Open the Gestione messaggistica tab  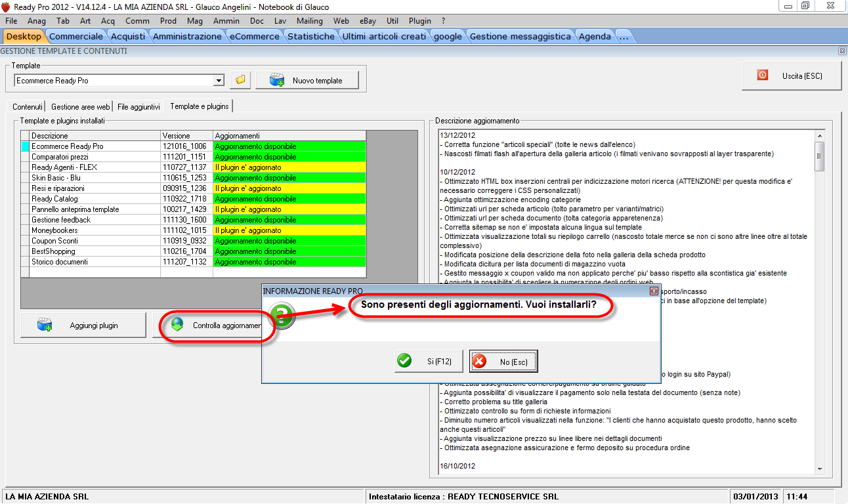[520, 36]
